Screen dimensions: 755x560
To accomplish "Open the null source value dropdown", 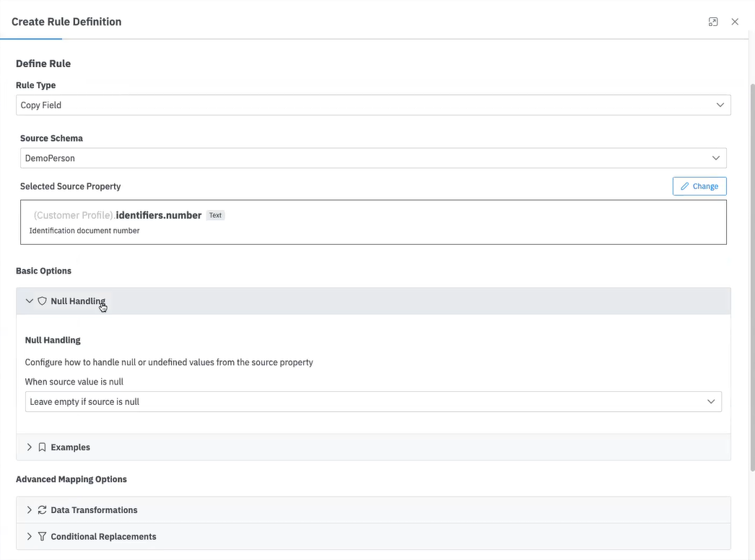I will [x=373, y=402].
